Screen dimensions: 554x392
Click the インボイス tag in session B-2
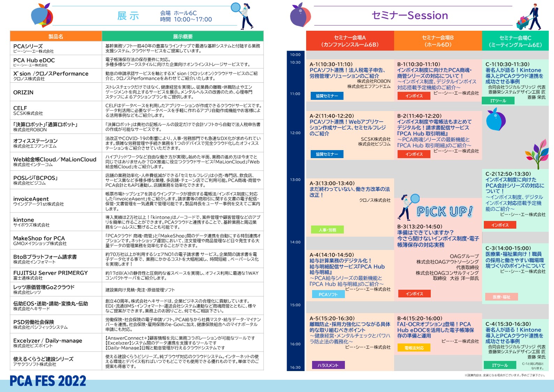(x=414, y=154)
